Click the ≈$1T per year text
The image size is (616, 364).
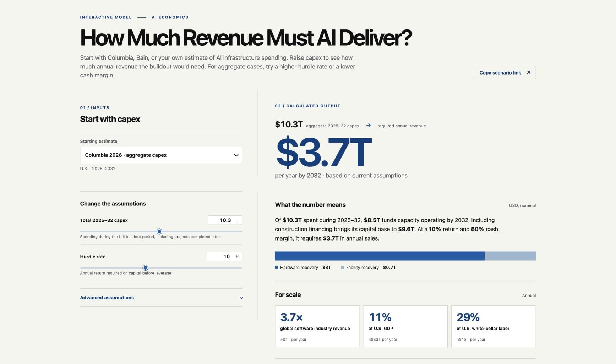[x=293, y=340]
